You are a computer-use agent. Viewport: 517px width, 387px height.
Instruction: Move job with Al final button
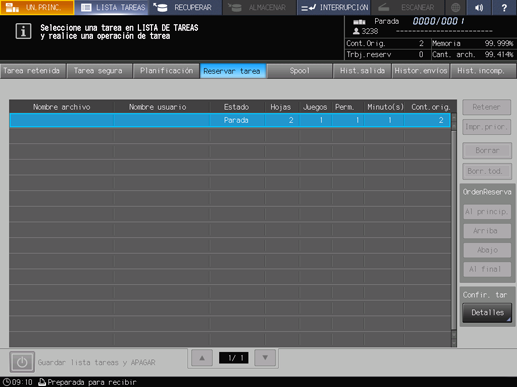(x=487, y=269)
